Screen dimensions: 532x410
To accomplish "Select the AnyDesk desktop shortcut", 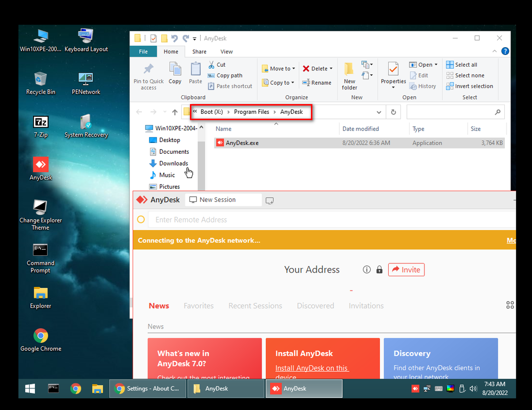I will (40, 169).
